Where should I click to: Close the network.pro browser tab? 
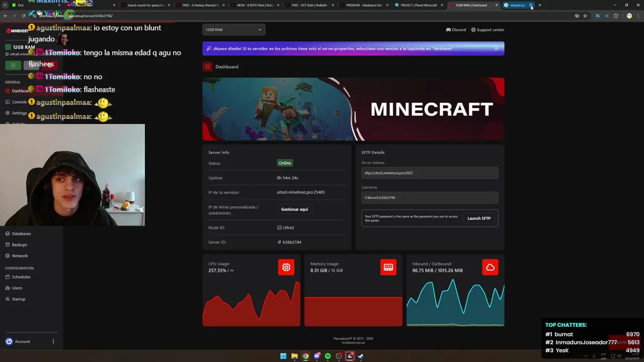pos(531,5)
